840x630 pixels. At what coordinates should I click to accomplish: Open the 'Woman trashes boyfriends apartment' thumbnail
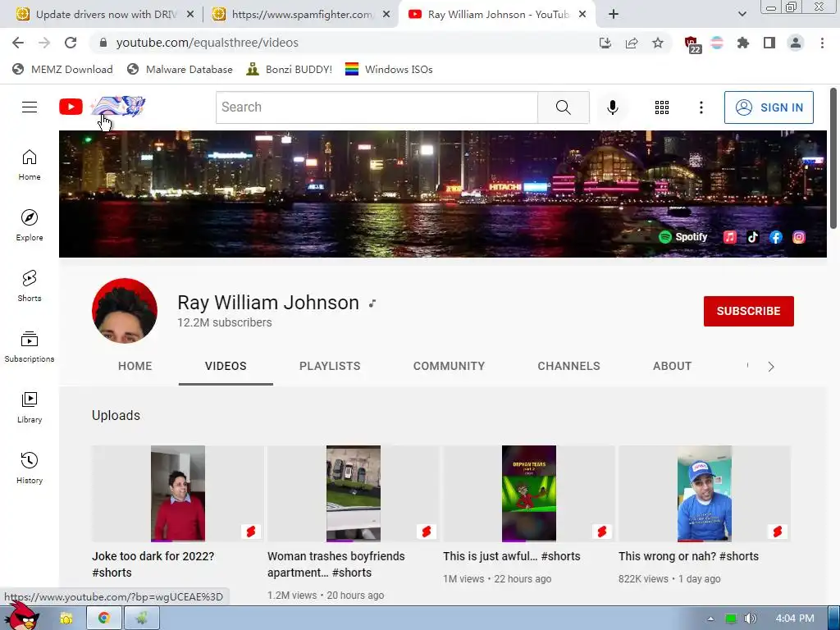tap(354, 493)
